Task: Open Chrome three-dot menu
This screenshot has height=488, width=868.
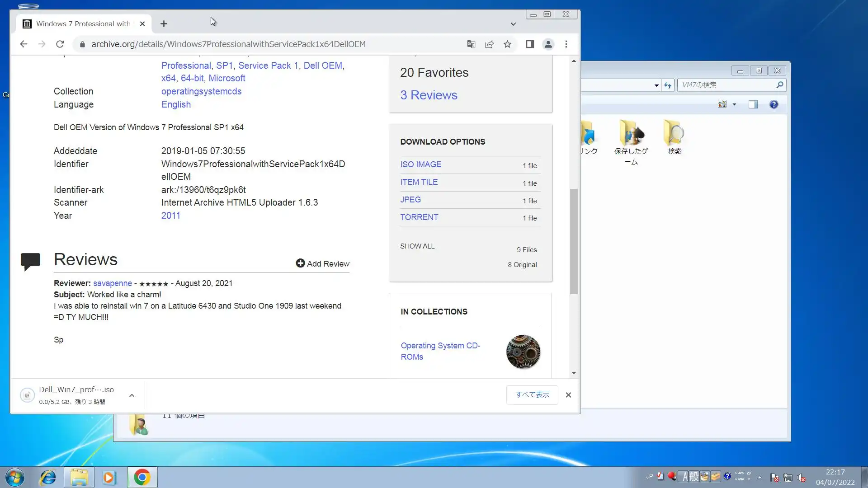Action: (x=566, y=44)
